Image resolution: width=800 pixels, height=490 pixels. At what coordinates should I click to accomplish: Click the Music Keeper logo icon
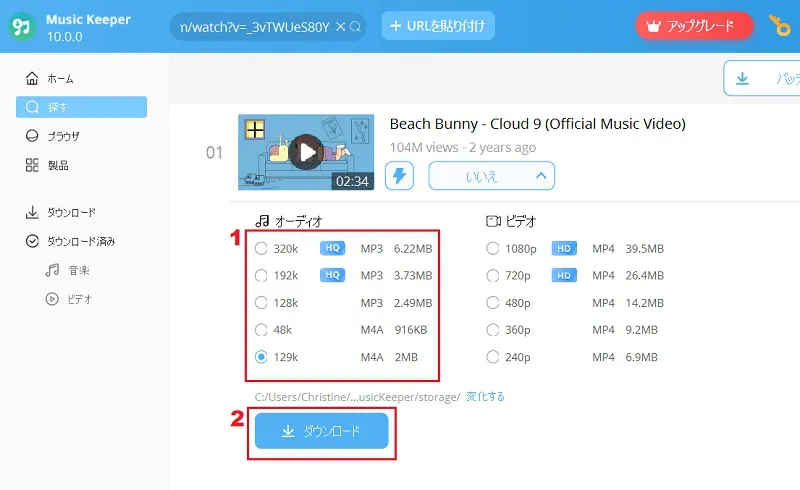(x=22, y=27)
